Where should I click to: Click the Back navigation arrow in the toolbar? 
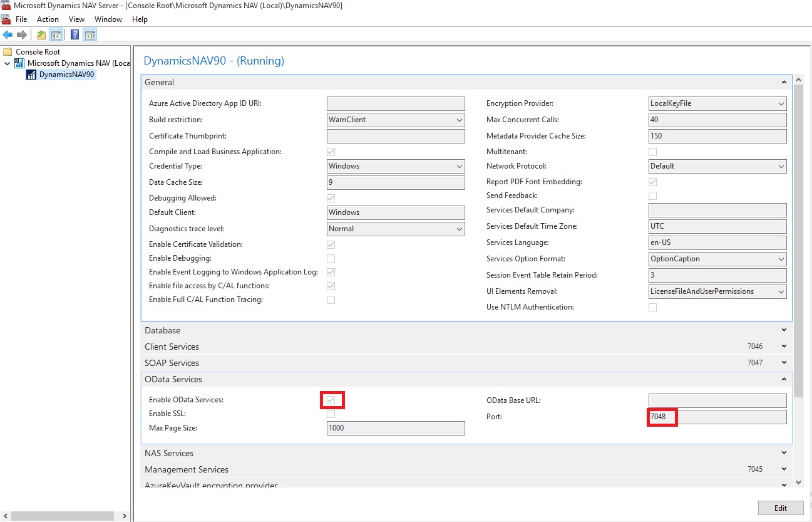(x=8, y=34)
